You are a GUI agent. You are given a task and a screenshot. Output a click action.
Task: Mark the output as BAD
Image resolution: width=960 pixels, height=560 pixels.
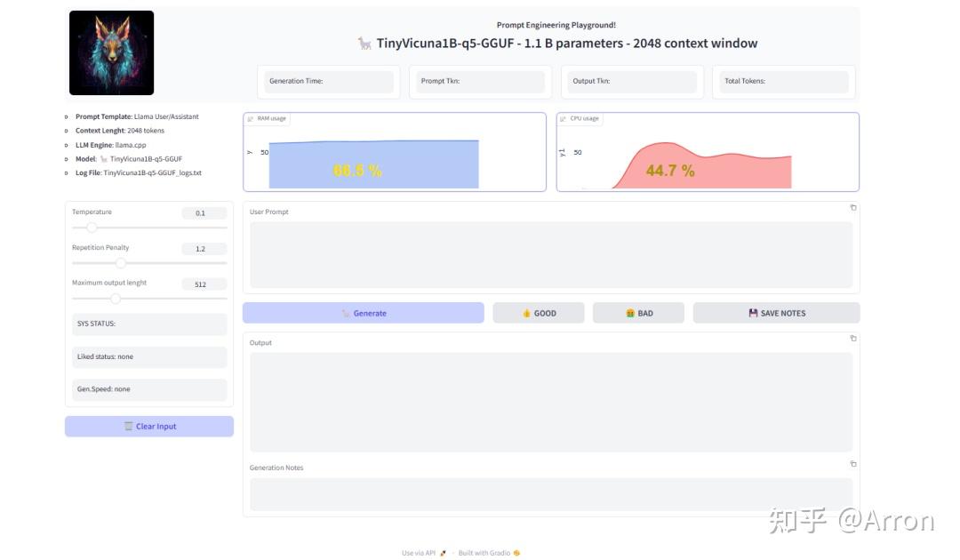coord(638,313)
